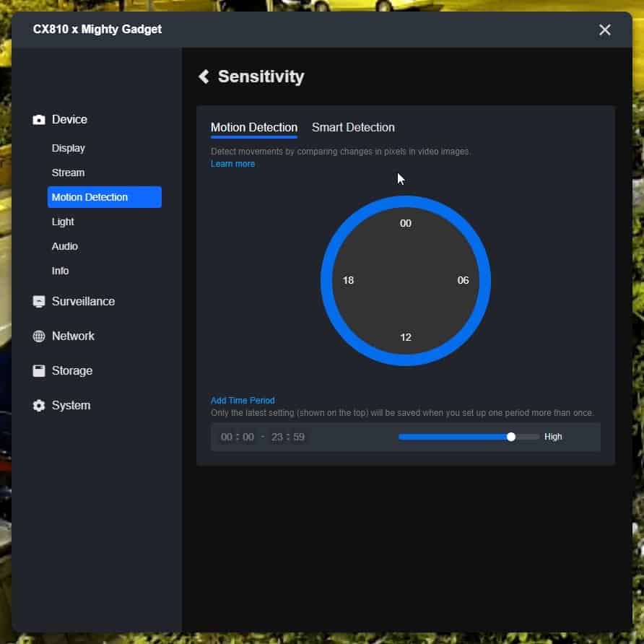Click the Network globe icon
644x644 pixels.
pos(39,336)
